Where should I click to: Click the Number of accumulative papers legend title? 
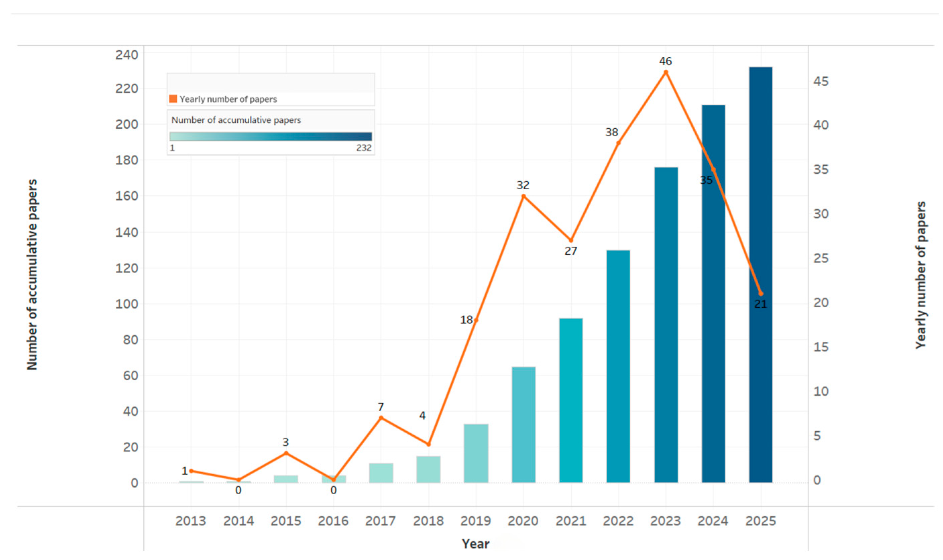[236, 120]
